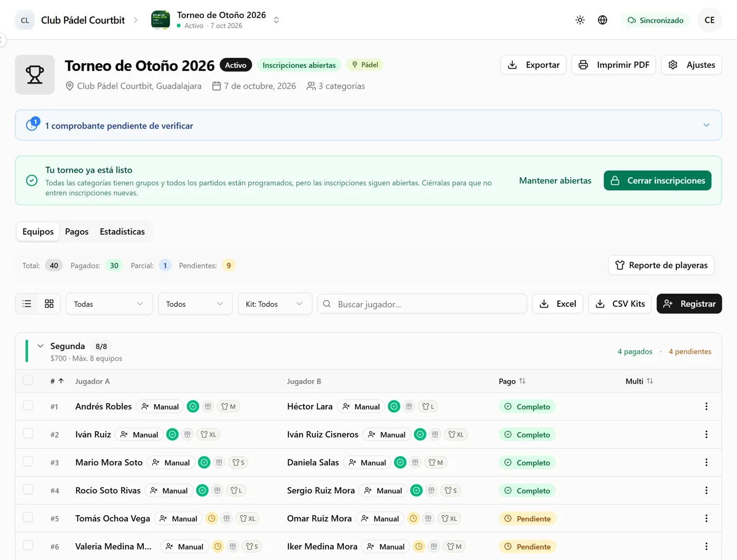Click Andrés Robles' green verified check icon
Screen dimensions: 737x560
193,406
